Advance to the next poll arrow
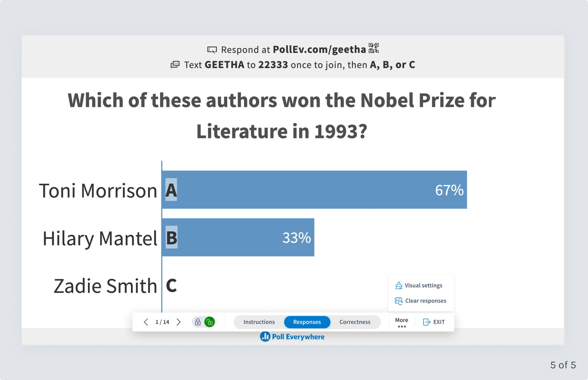 click(x=179, y=322)
